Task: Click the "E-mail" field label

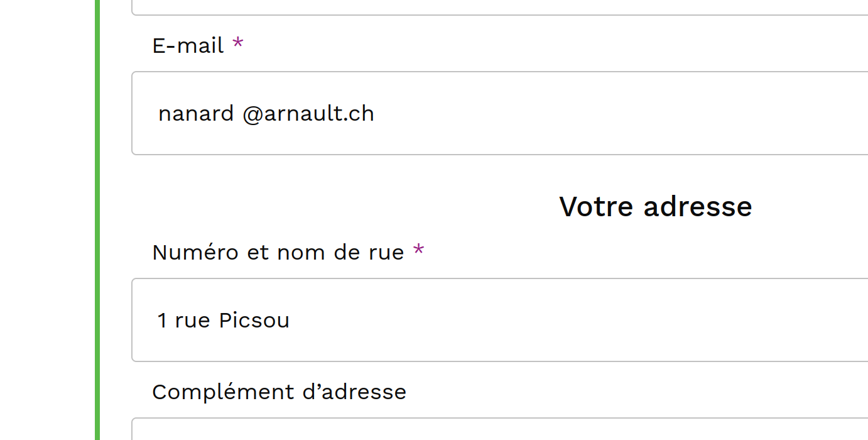Action: (x=188, y=46)
